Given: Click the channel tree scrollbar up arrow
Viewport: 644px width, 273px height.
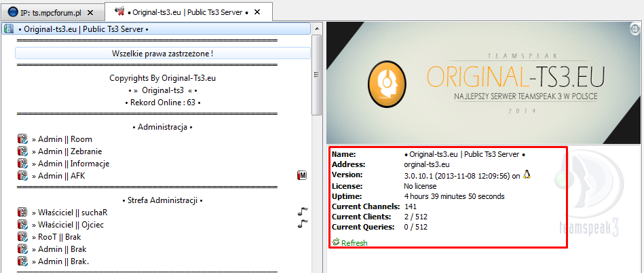Looking at the screenshot, I should pyautogui.click(x=316, y=29).
